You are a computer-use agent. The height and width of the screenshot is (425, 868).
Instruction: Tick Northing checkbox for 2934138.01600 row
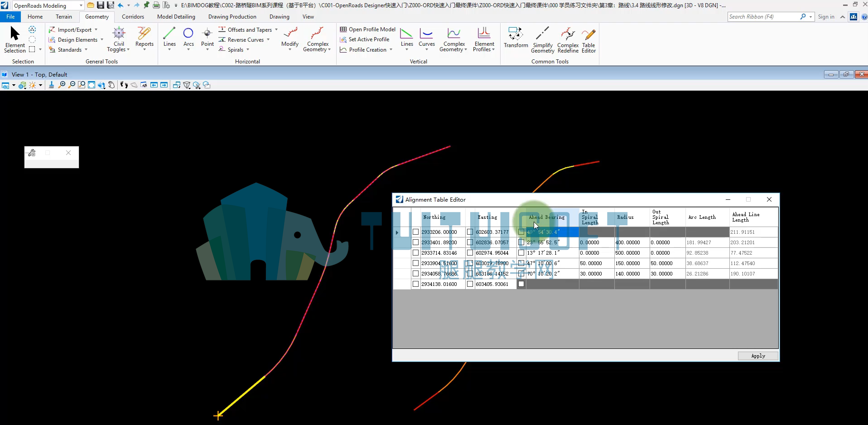coord(415,284)
